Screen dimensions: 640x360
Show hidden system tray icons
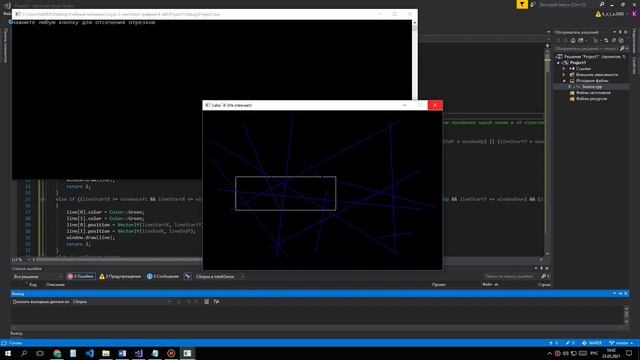(x=549, y=353)
